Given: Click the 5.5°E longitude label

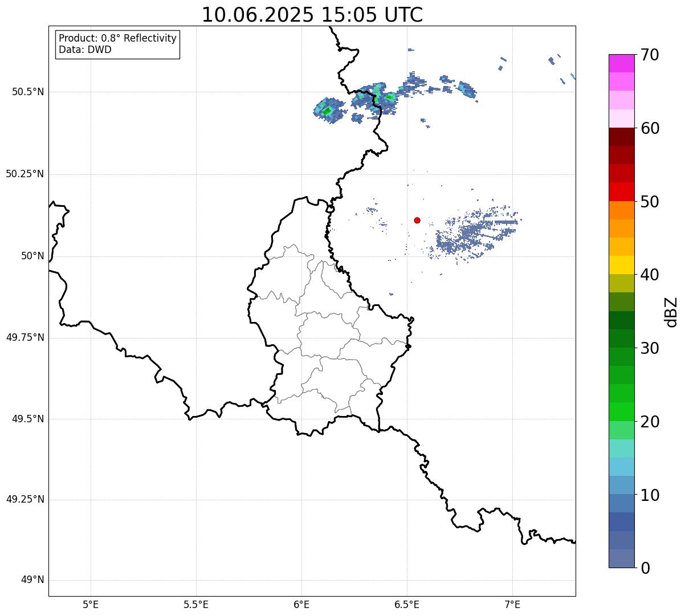Looking at the screenshot, I should (x=196, y=605).
